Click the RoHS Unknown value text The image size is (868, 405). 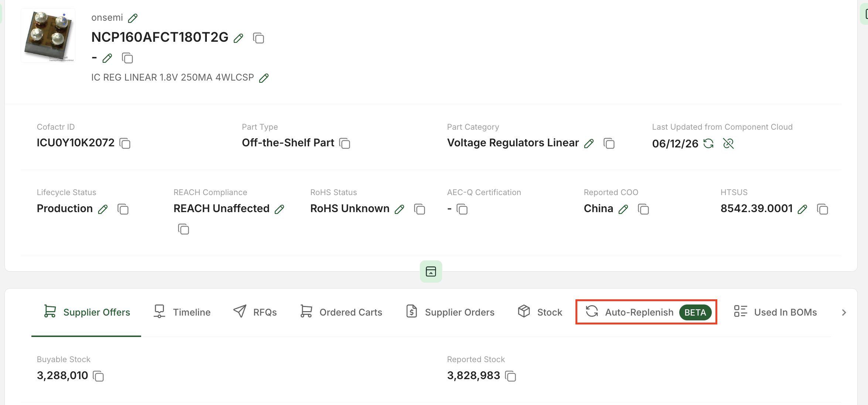(x=350, y=208)
